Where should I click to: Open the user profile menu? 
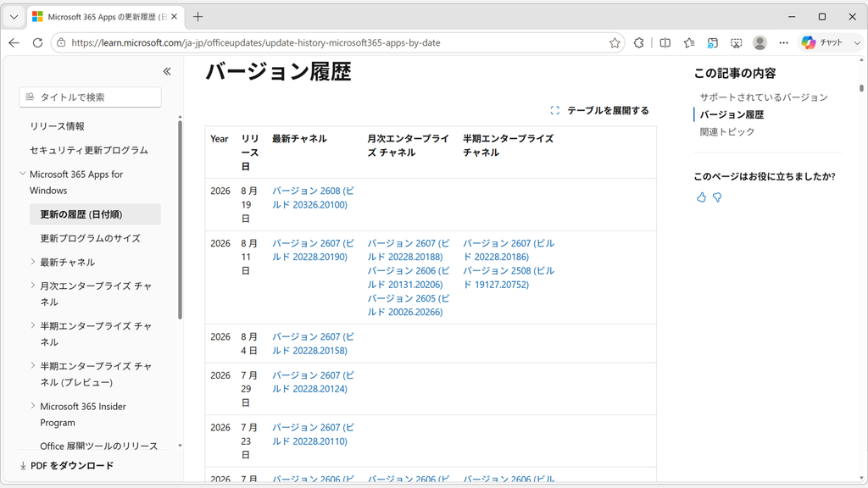(760, 42)
